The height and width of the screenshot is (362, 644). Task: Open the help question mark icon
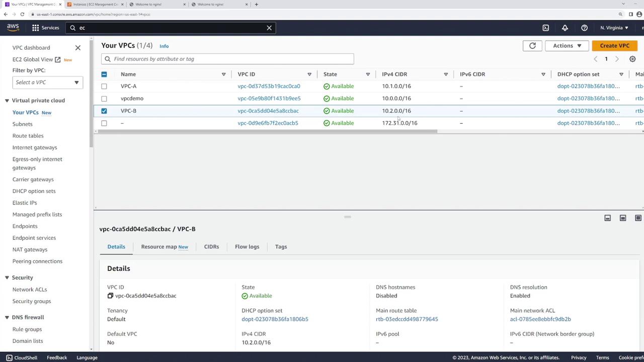click(x=584, y=28)
